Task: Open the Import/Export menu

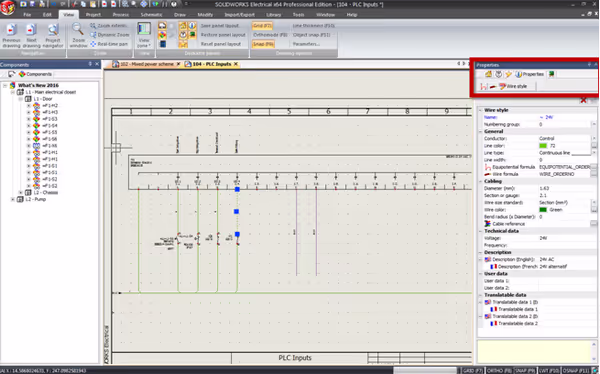Action: point(240,15)
